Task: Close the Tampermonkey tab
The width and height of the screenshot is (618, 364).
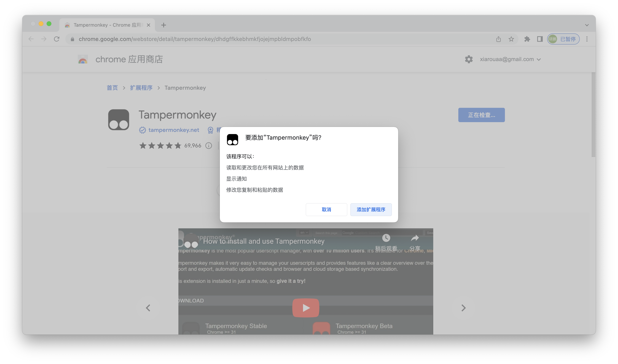Action: pos(148,25)
